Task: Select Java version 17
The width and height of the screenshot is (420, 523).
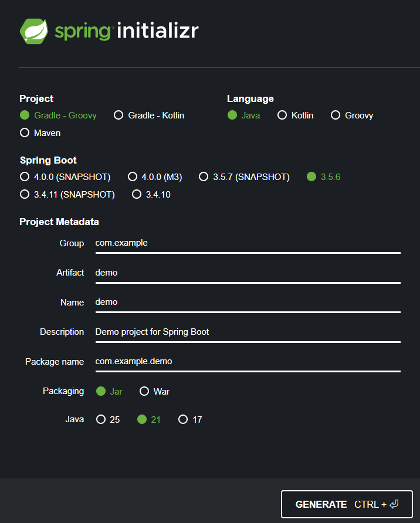Action: [190, 419]
